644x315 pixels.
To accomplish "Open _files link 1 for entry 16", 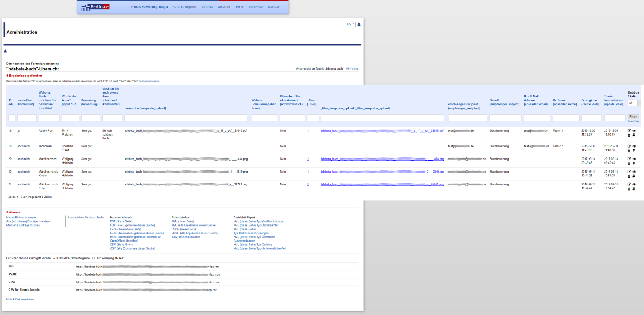I will tap(308, 130).
